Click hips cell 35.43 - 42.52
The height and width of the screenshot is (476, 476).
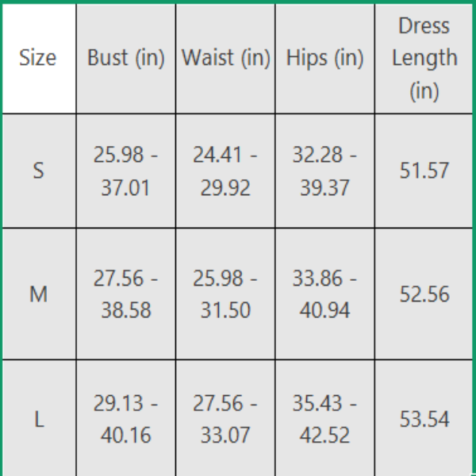tap(324, 419)
